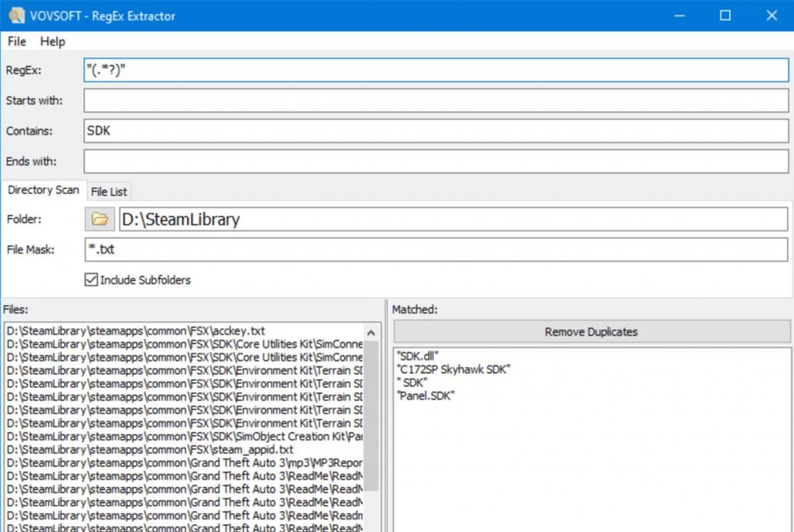Click the Files list scroll up arrow
This screenshot has height=532, width=794.
(x=371, y=333)
